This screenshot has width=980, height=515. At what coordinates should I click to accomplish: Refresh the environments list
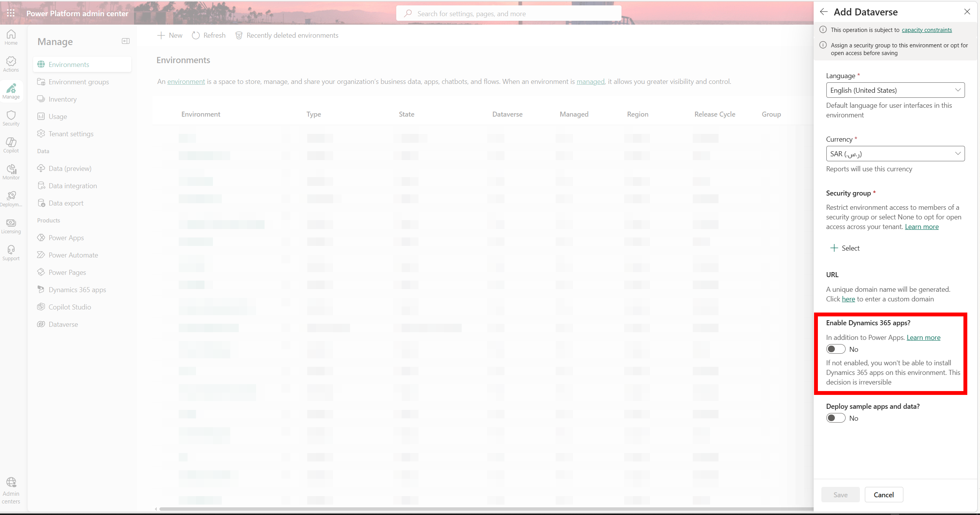pos(209,35)
